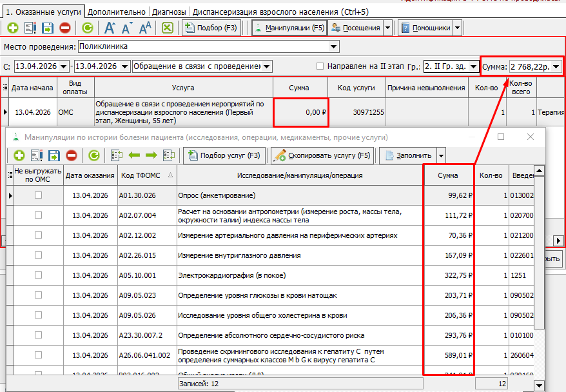This screenshot has height=392, width=566.
Task: Toggle 'Направлен на II этап' checkbox
Action: click(x=320, y=66)
